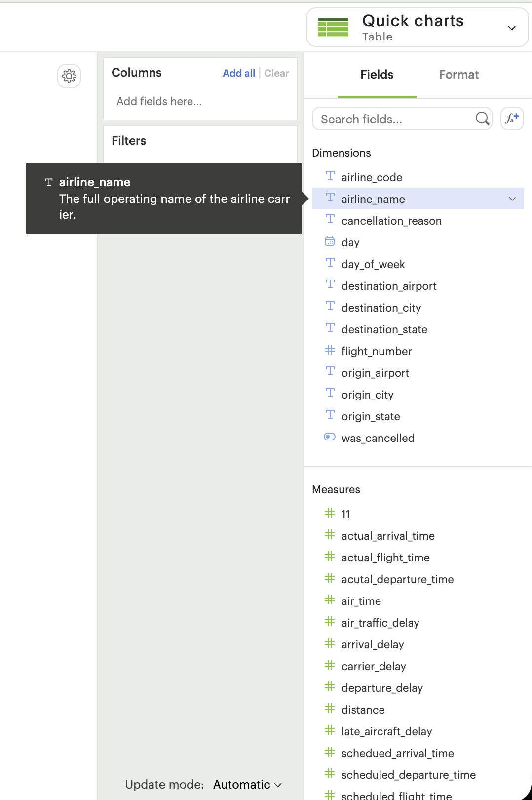The width and height of the screenshot is (532, 800).
Task: Click the text type icon beside origin_city
Action: (x=330, y=394)
